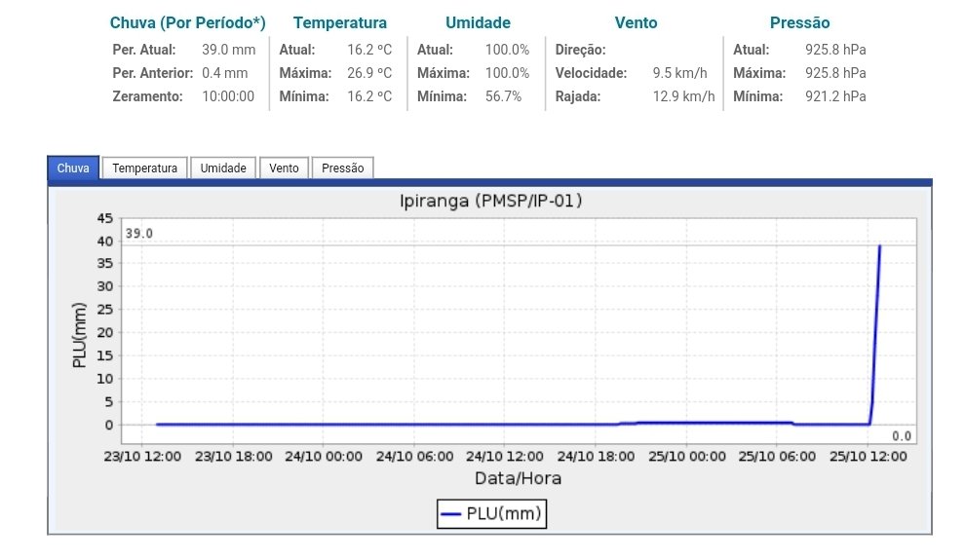This screenshot has height=560, width=965.
Task: Switch to the Vento tab
Action: coord(284,168)
